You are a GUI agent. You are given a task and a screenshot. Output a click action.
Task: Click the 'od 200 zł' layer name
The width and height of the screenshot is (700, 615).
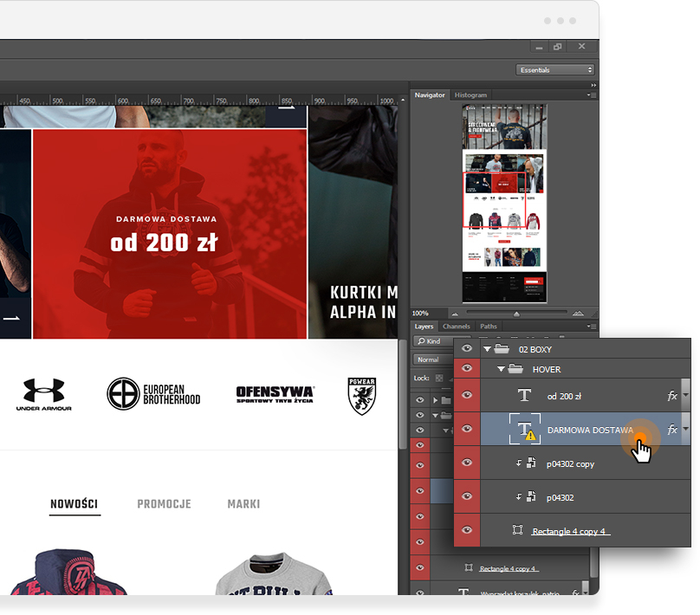[564, 397]
